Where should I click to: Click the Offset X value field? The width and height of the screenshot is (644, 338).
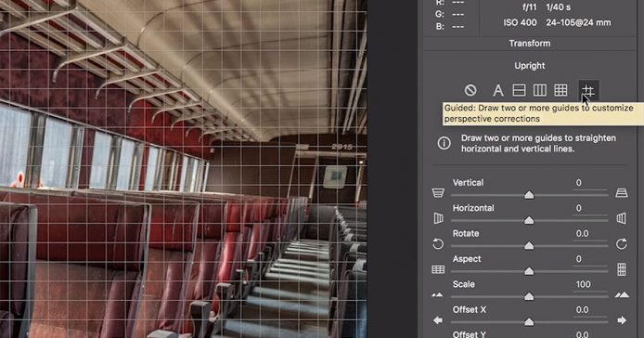pos(590,310)
